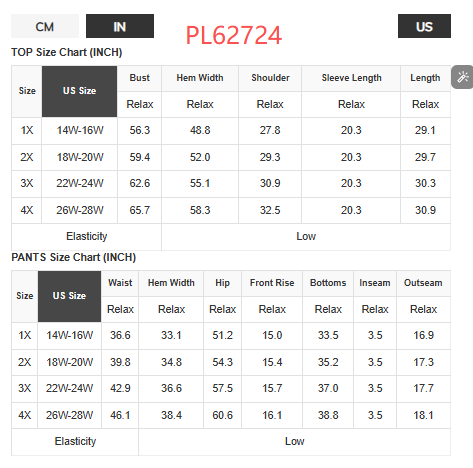Click the 16.9 outseam value

424,335
